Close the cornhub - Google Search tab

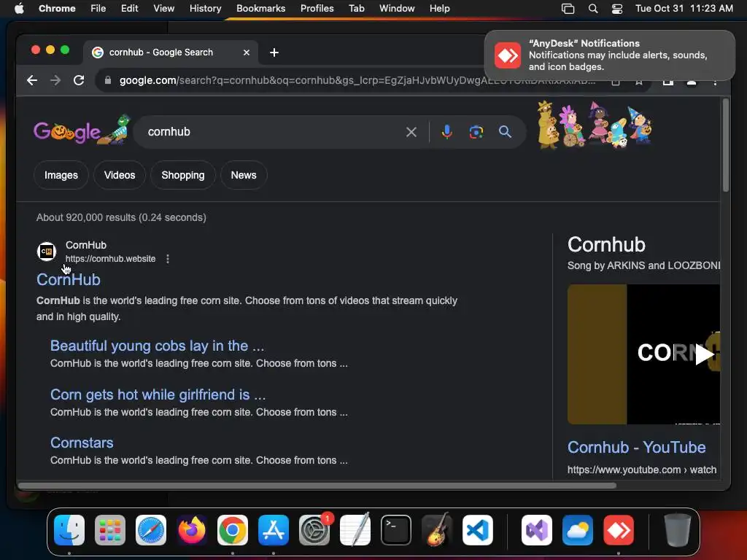tap(247, 52)
